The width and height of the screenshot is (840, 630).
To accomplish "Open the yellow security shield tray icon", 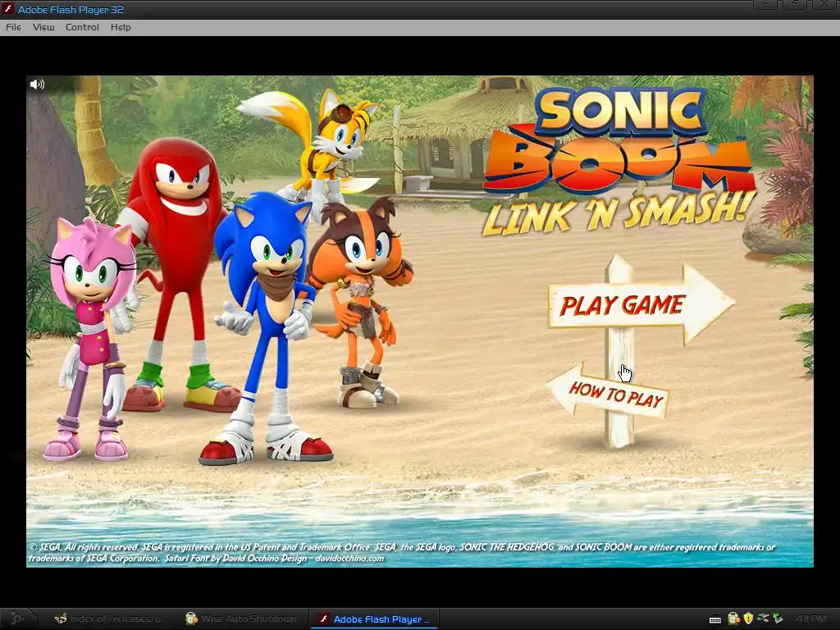I will point(748,619).
